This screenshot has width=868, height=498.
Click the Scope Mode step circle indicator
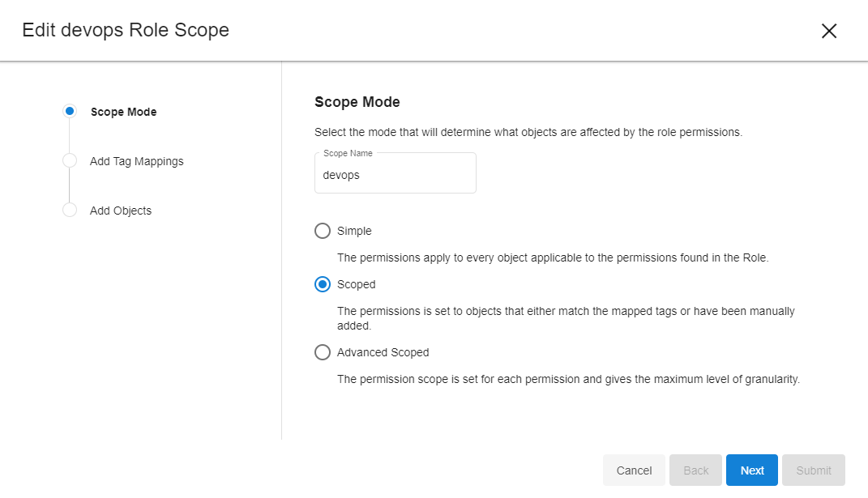pyautogui.click(x=70, y=112)
